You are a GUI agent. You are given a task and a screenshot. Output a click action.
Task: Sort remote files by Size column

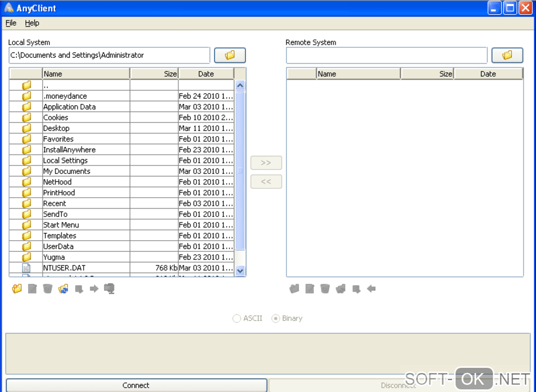pyautogui.click(x=427, y=74)
